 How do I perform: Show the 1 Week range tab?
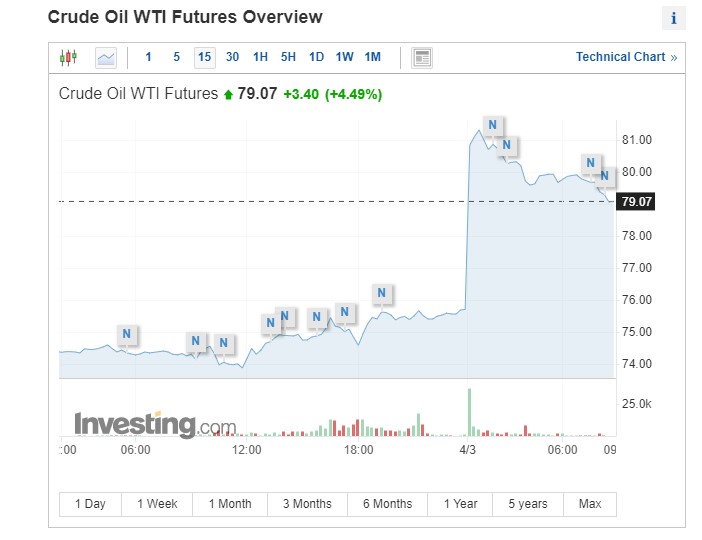coord(158,504)
